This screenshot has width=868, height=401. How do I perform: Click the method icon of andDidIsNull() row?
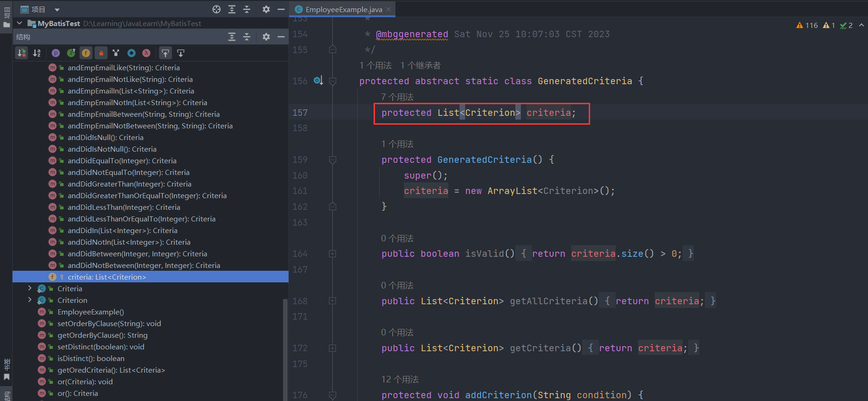(x=53, y=138)
